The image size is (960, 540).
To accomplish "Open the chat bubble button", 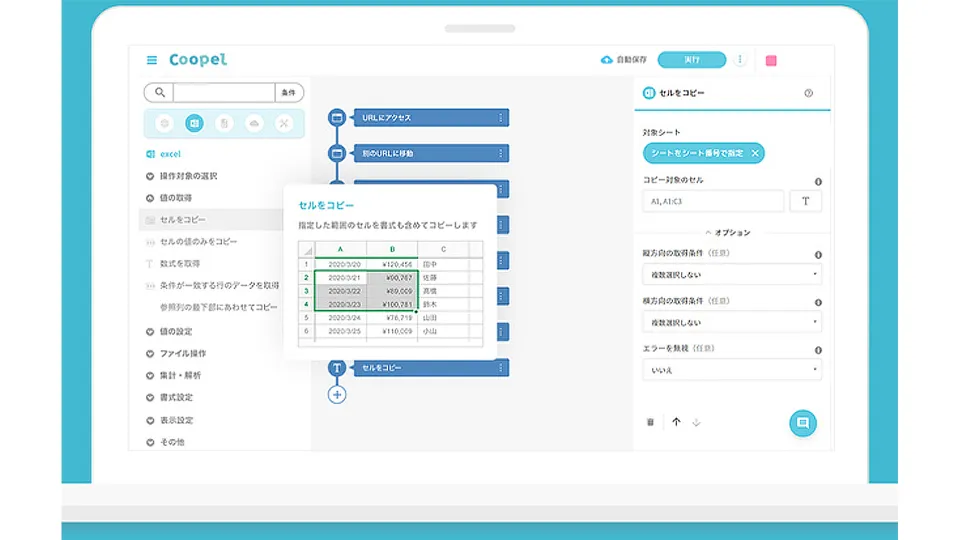I will point(801,423).
